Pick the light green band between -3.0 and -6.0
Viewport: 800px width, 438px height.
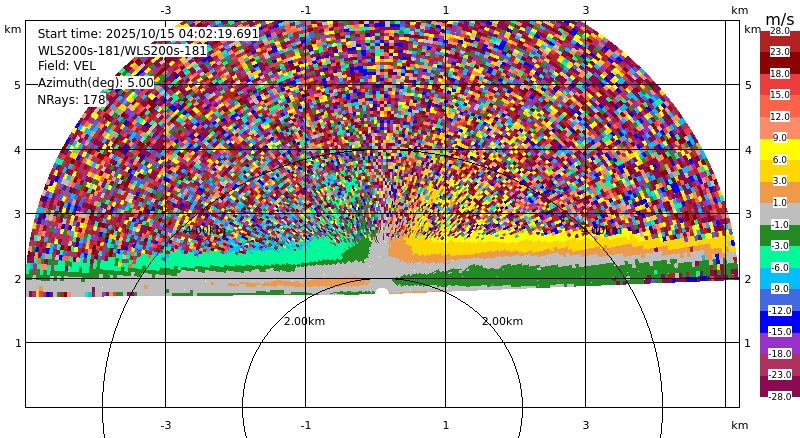[780, 257]
